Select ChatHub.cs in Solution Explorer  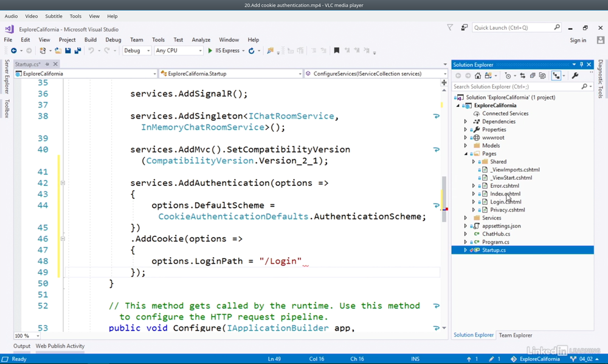(x=496, y=234)
